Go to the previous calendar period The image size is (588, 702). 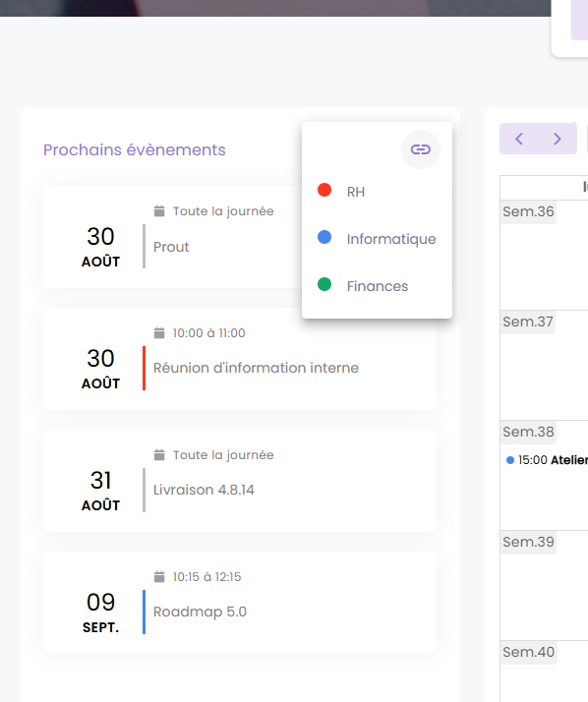point(519,139)
